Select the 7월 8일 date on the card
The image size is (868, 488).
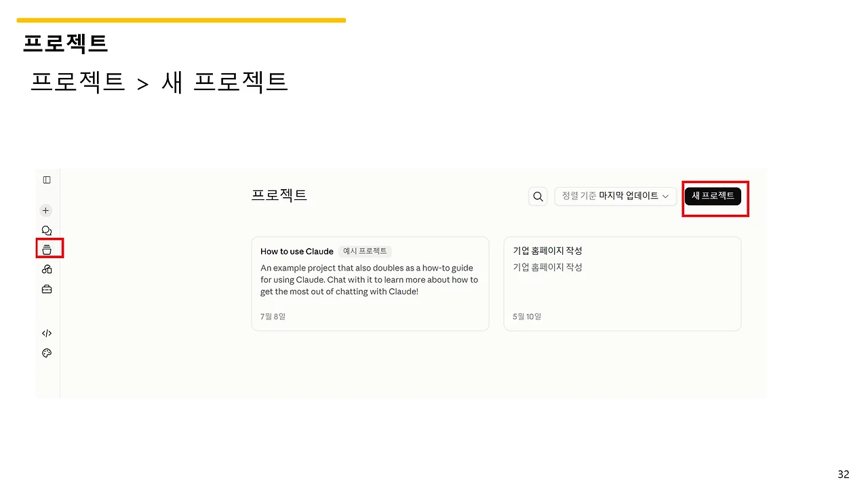(273, 317)
